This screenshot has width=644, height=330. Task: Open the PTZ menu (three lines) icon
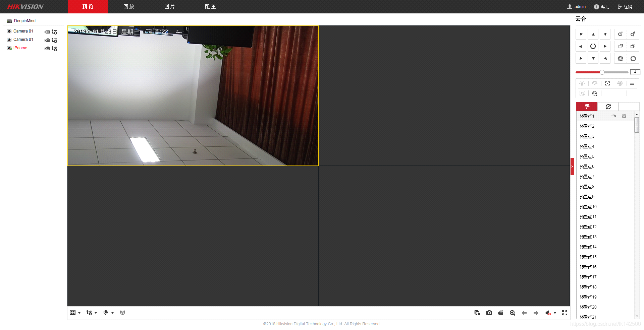tap(632, 83)
